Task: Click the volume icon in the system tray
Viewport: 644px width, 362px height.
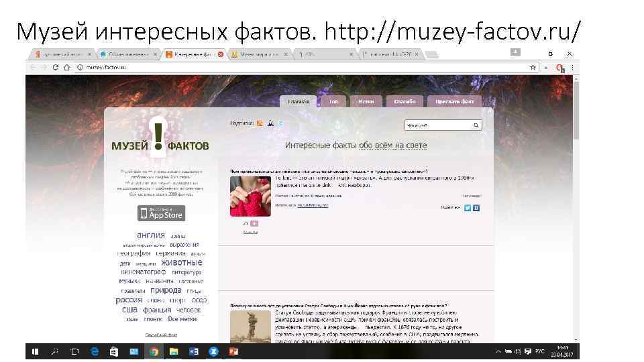Action: click(518, 352)
